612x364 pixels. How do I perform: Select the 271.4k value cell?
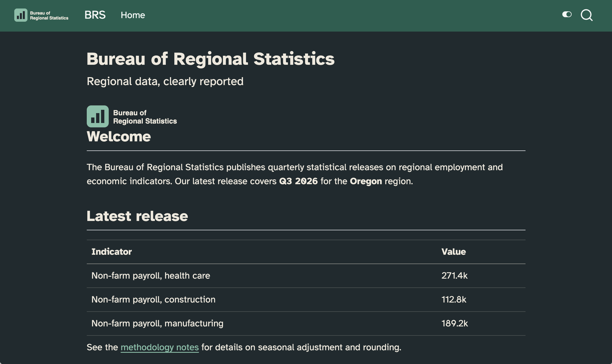(454, 276)
